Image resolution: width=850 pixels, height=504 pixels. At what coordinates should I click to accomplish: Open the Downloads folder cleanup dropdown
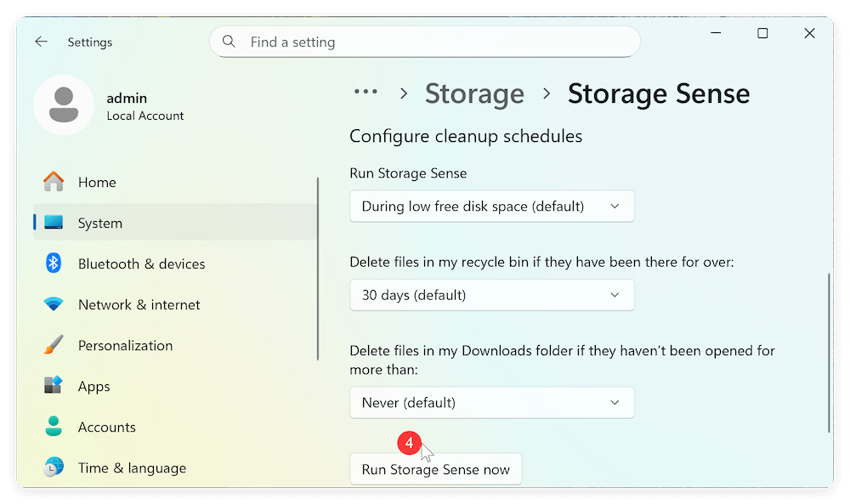tap(491, 402)
